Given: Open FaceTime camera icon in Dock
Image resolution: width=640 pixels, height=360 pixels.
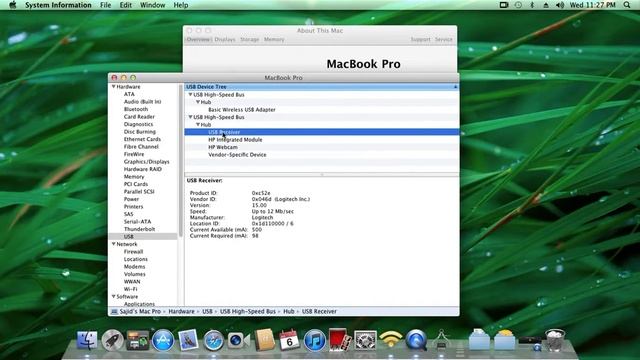Looking at the screenshot, I should coord(238,340).
